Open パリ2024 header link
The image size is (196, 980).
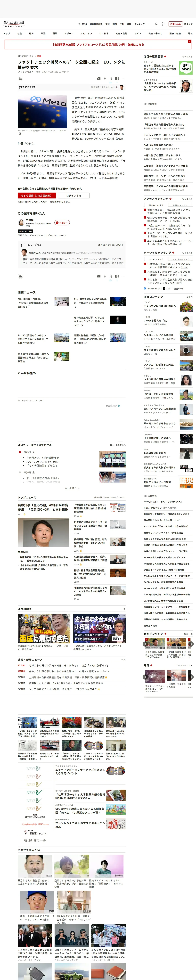point(82,24)
